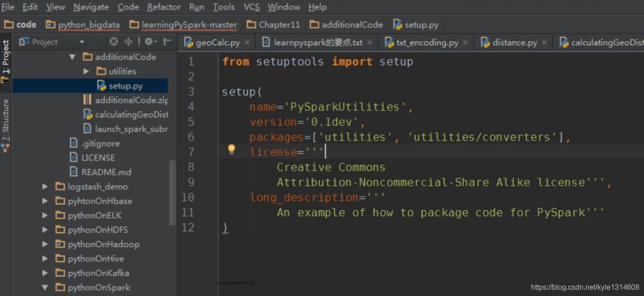This screenshot has width=644, height=296.
Task: Expand the pythonOnHDFS folder
Action: tap(45, 230)
